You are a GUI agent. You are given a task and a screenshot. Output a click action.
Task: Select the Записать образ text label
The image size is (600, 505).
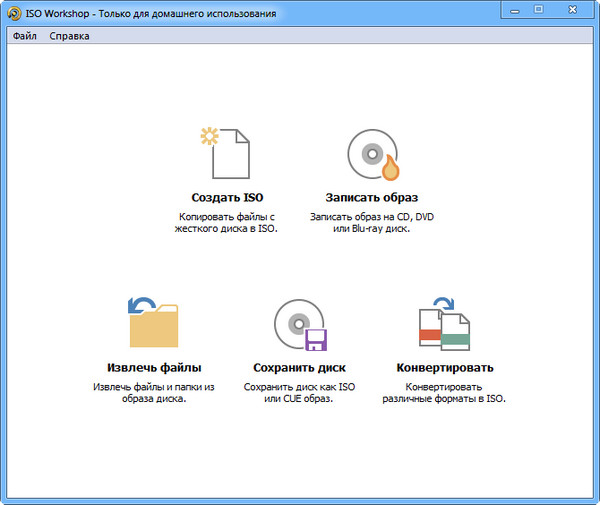371,198
